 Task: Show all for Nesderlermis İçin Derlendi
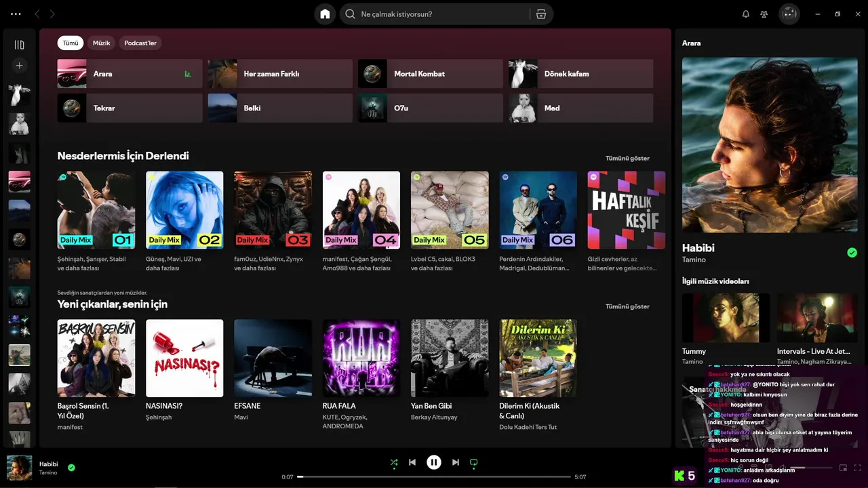point(627,159)
